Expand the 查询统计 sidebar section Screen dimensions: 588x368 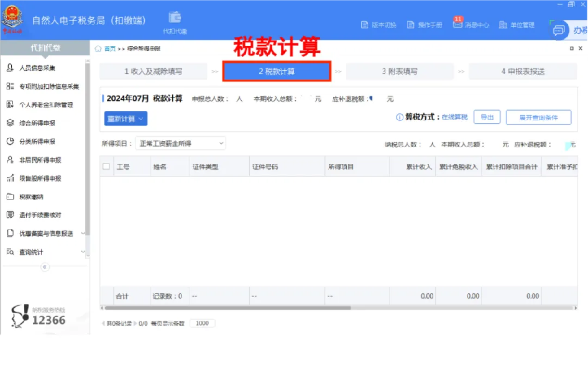pyautogui.click(x=45, y=252)
